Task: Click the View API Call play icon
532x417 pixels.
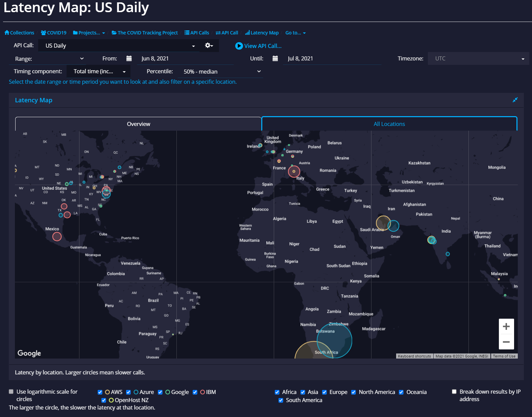Action: [239, 46]
